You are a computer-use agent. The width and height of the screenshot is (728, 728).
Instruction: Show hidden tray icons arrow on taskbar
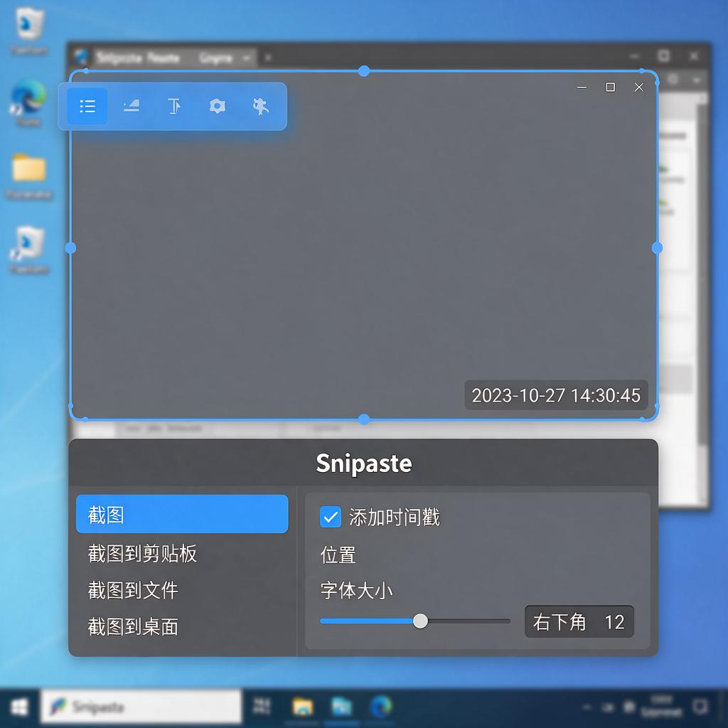[587, 707]
